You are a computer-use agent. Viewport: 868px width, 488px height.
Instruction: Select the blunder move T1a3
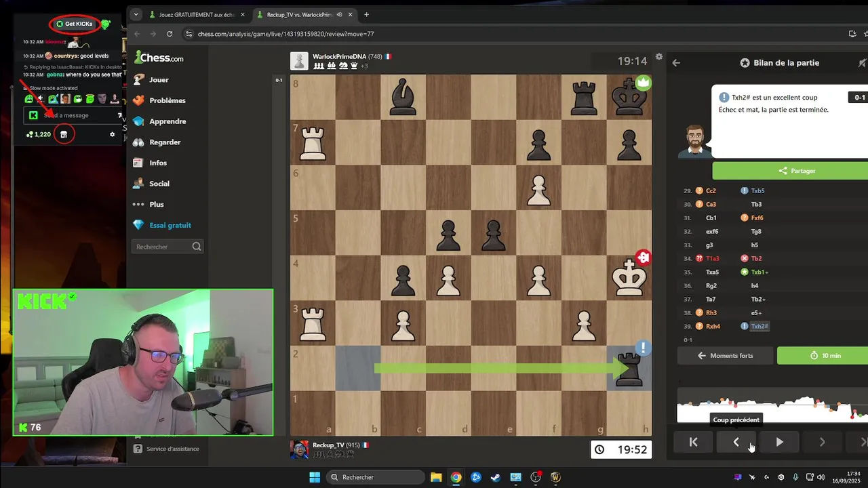[713, 258]
